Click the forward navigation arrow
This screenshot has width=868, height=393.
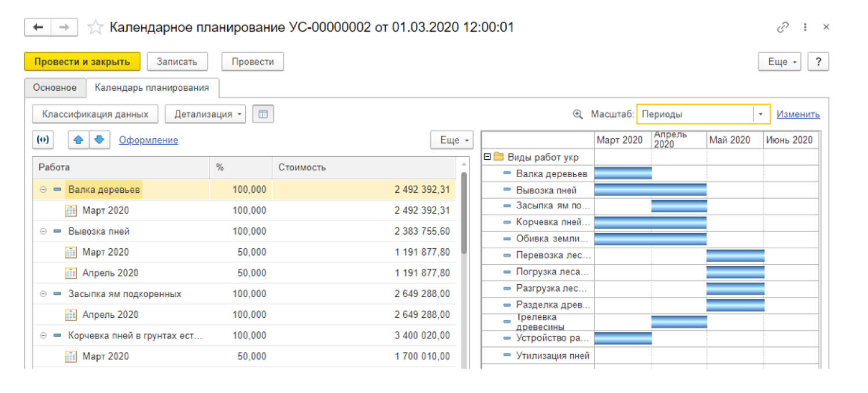[65, 27]
